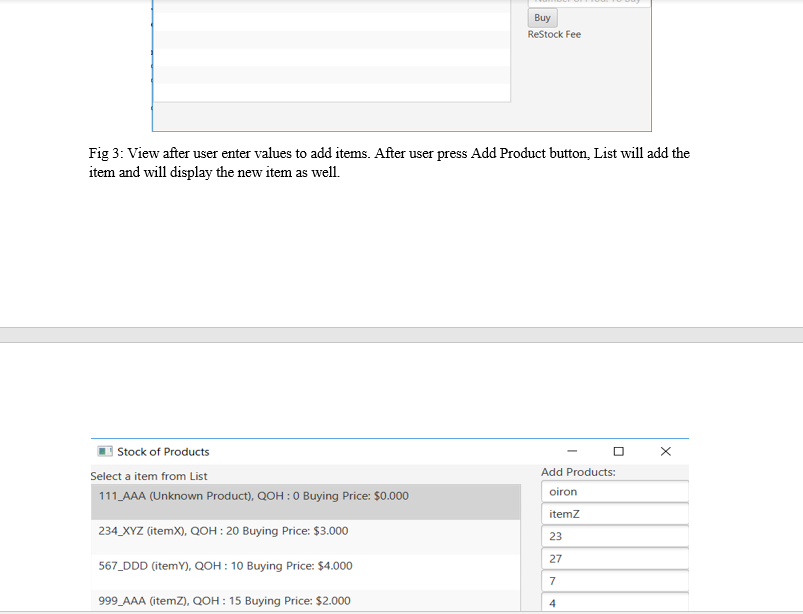Click the Stock of Products title bar icon
Viewport: 803px width, 614px height.
point(104,451)
